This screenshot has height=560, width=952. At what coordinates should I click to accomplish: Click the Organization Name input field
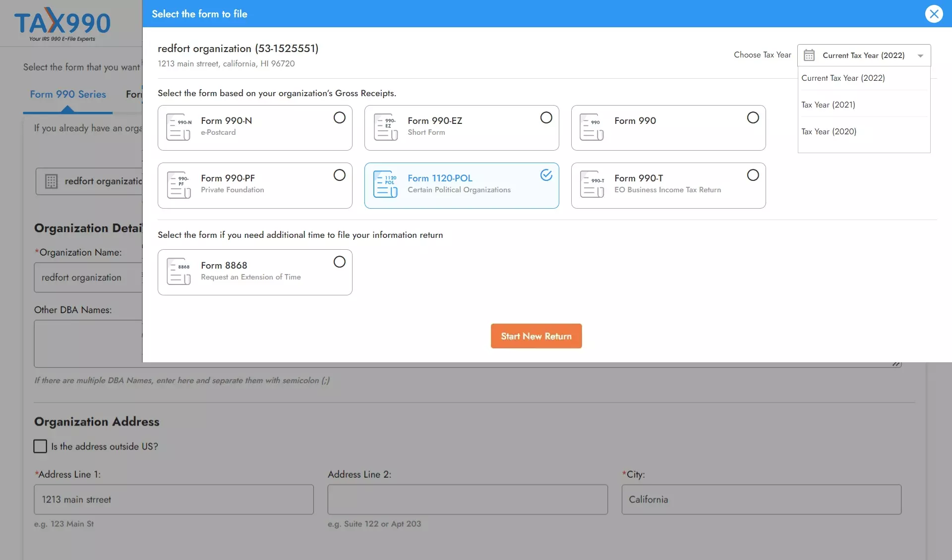[88, 278]
